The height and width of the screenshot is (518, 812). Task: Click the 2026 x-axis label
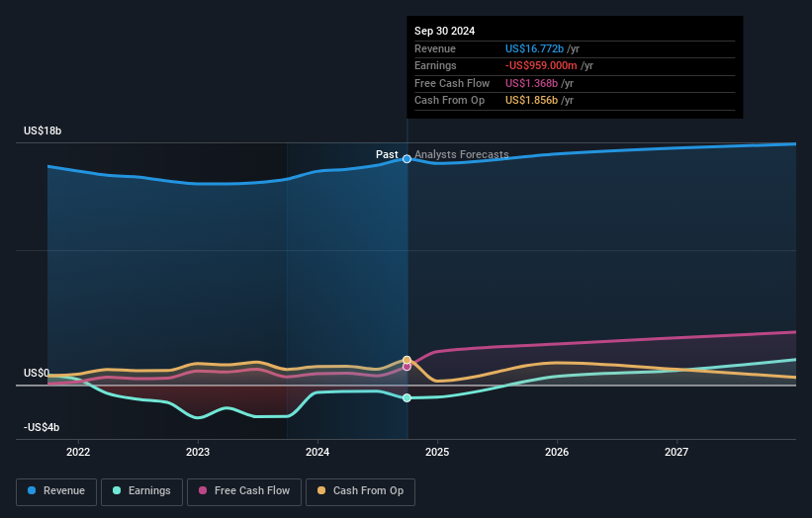point(557,453)
